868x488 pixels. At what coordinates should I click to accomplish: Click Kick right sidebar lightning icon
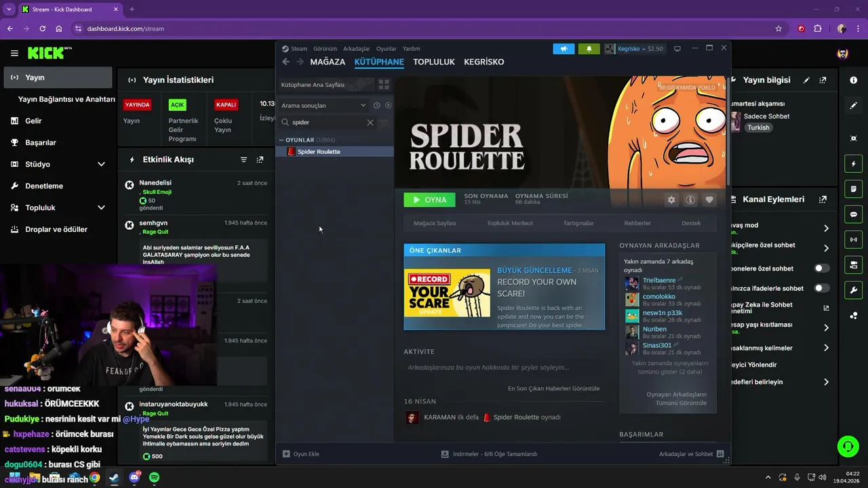pyautogui.click(x=853, y=164)
